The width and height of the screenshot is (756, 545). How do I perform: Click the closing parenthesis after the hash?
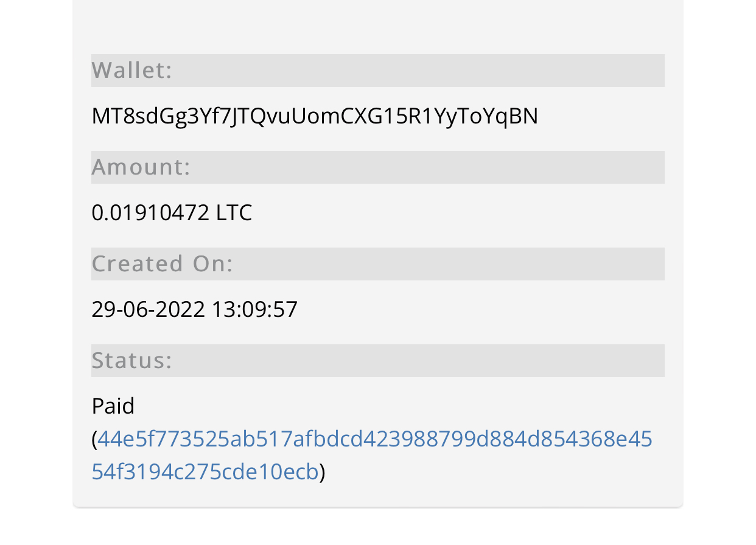coord(323,472)
